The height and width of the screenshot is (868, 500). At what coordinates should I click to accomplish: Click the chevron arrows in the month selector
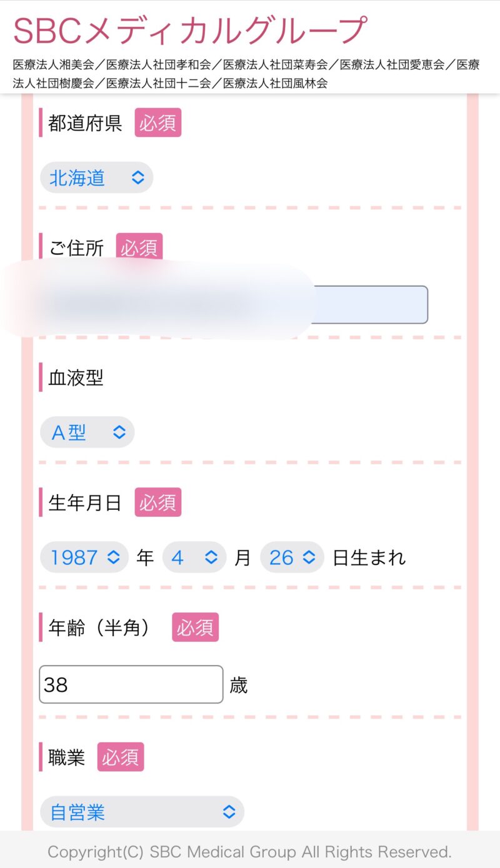212,557
